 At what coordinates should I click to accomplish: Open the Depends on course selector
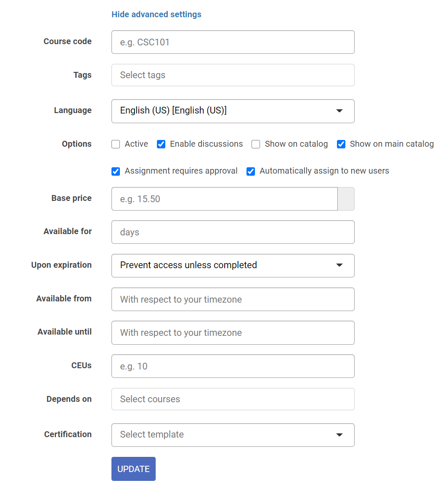[233, 399]
